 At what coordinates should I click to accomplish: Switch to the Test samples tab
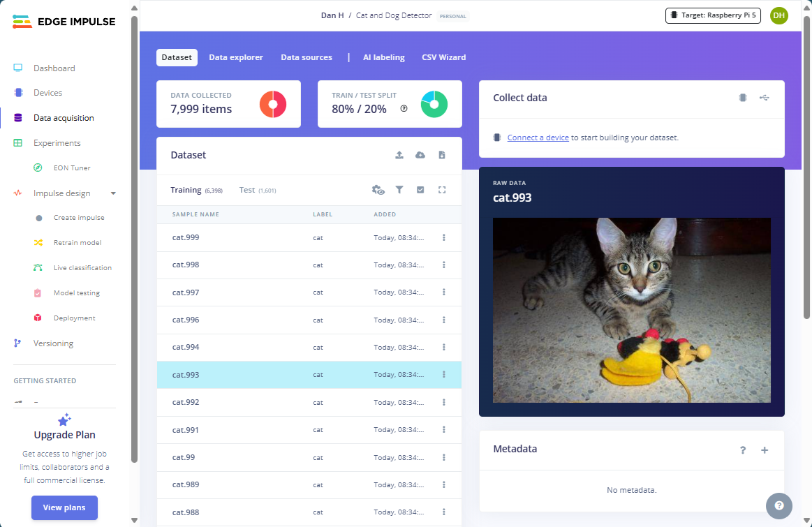(247, 190)
